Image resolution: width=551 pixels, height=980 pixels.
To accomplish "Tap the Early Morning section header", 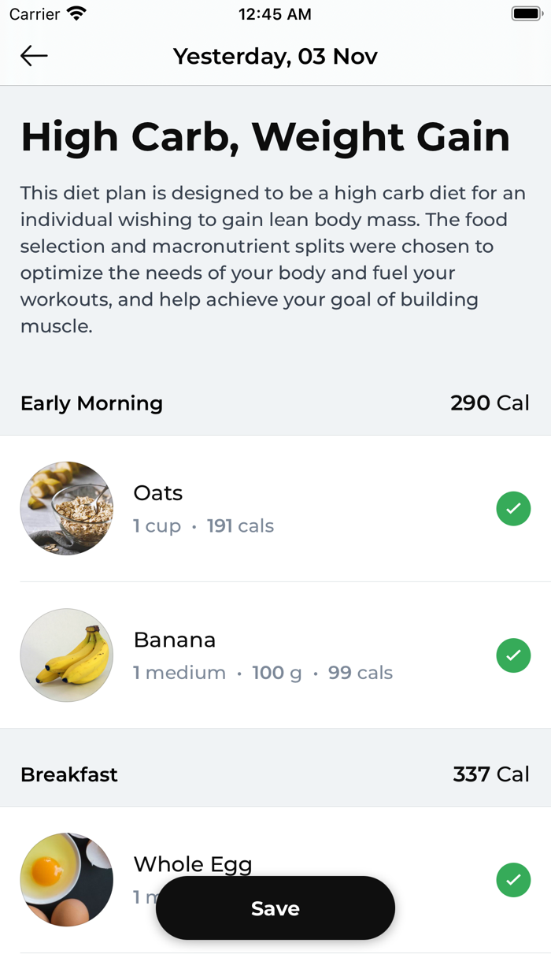I will pyautogui.click(x=91, y=403).
